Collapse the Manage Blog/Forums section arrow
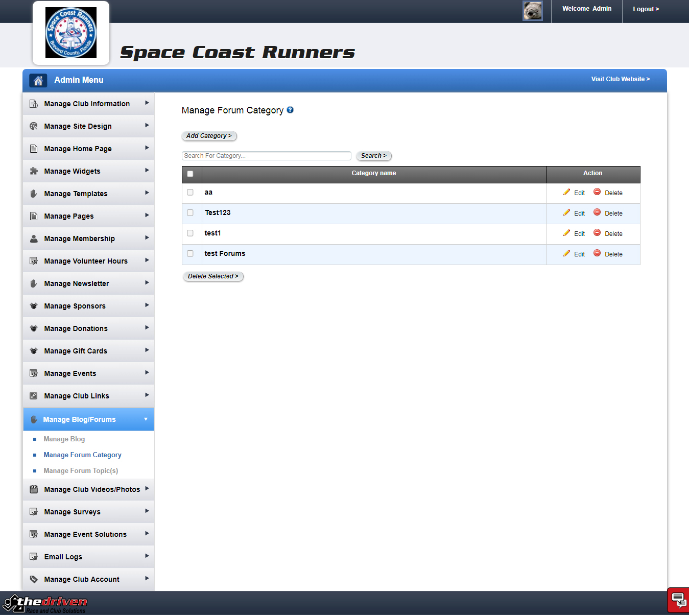 [x=146, y=419]
